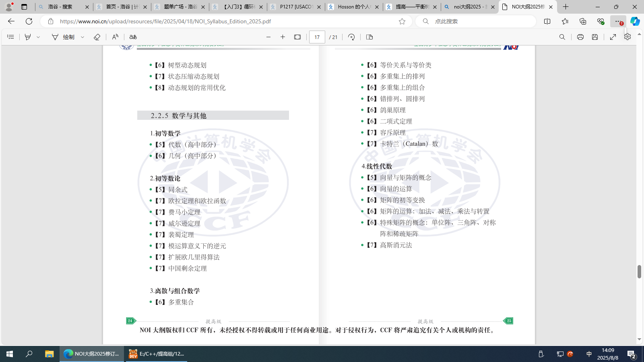Click the fit to page icon
The width and height of the screenshot is (644, 362).
click(x=297, y=37)
